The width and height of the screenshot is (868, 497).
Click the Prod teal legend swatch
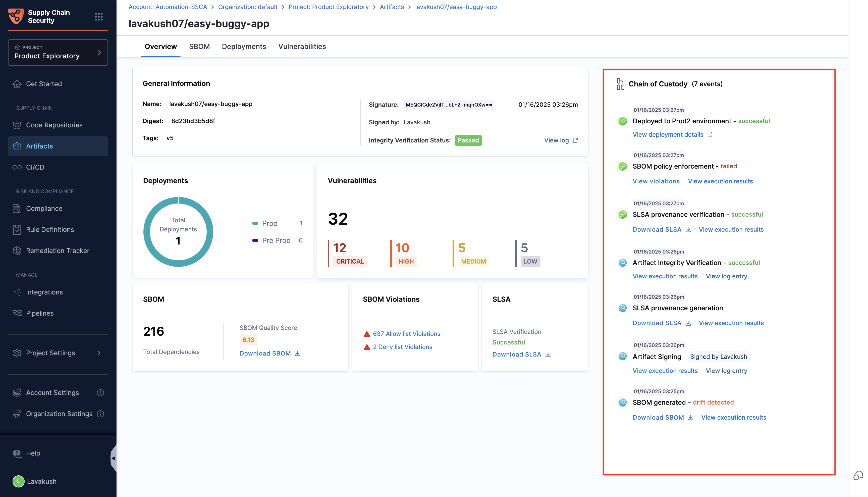pyautogui.click(x=255, y=223)
